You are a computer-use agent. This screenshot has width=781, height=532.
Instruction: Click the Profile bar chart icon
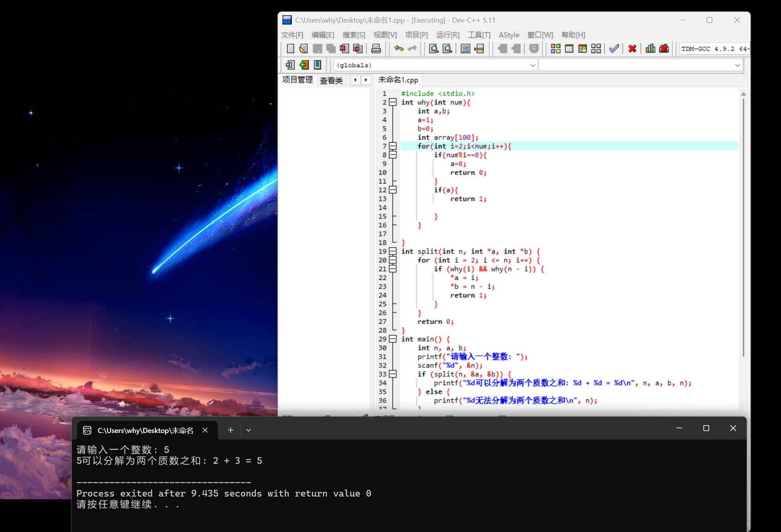[x=650, y=49]
